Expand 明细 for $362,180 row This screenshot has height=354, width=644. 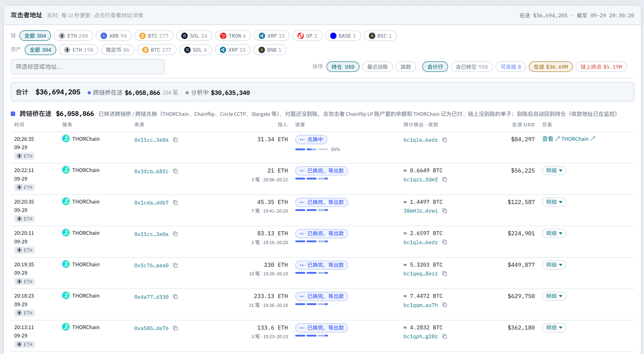(554, 328)
